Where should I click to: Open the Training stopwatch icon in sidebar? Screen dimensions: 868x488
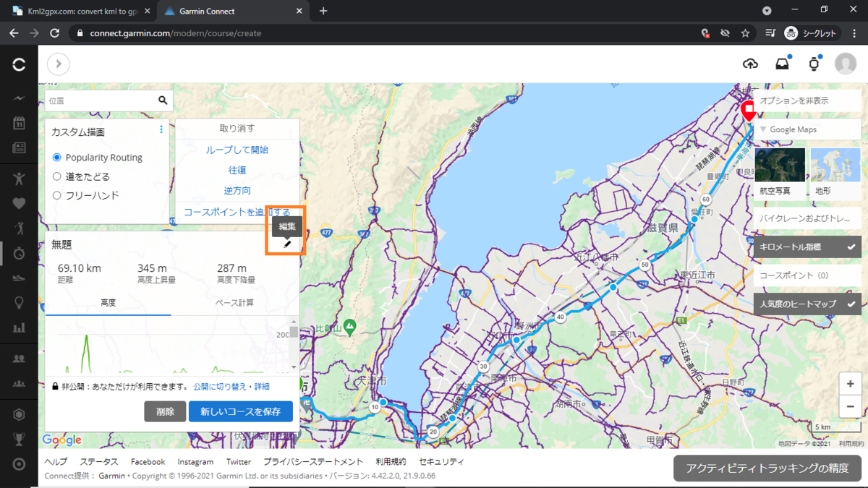pos(19,253)
